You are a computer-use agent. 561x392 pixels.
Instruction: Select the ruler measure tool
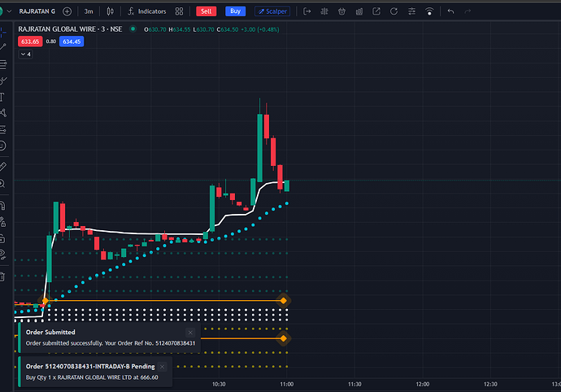(3, 167)
